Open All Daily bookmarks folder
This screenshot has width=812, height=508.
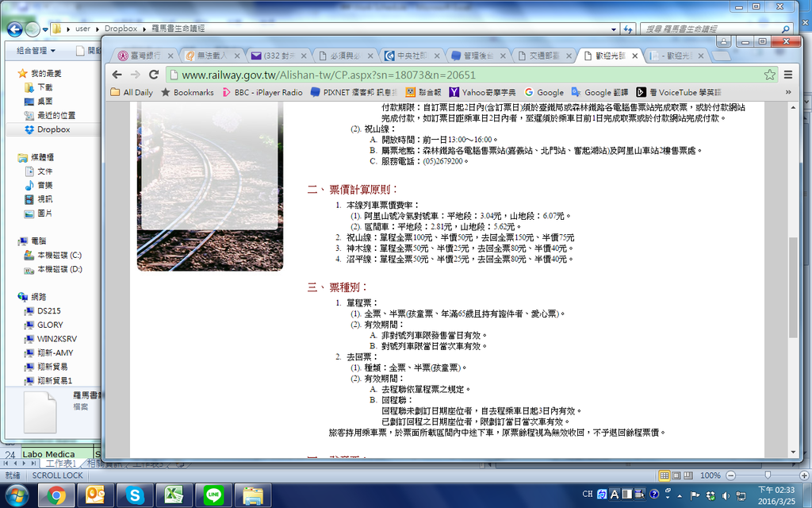click(132, 92)
